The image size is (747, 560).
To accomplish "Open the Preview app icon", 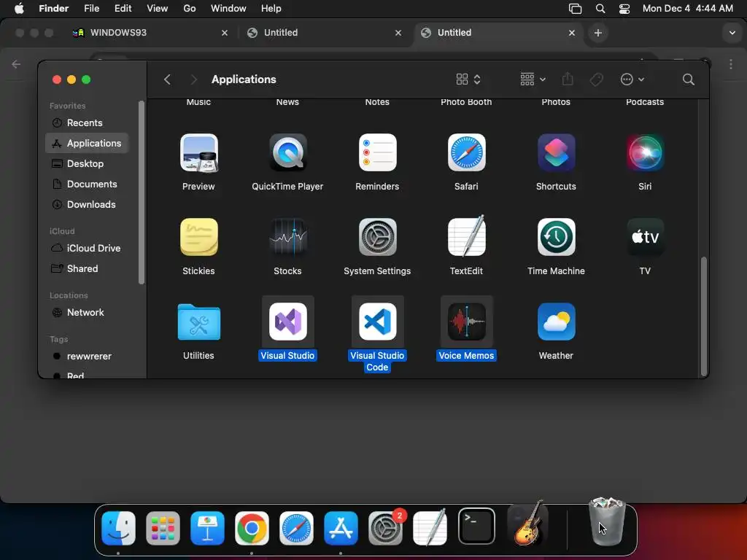I will [198, 153].
